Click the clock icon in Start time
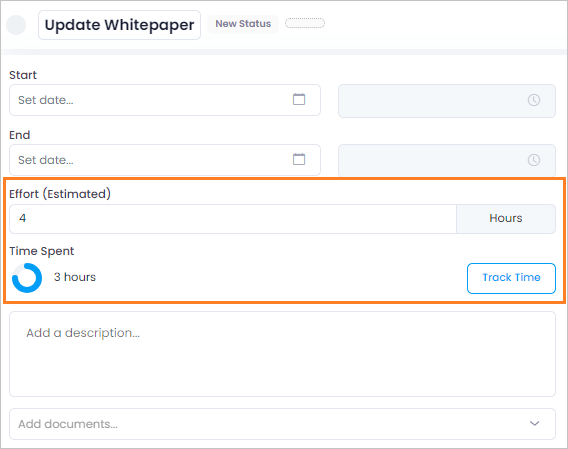This screenshot has width=568, height=449. pos(534,100)
